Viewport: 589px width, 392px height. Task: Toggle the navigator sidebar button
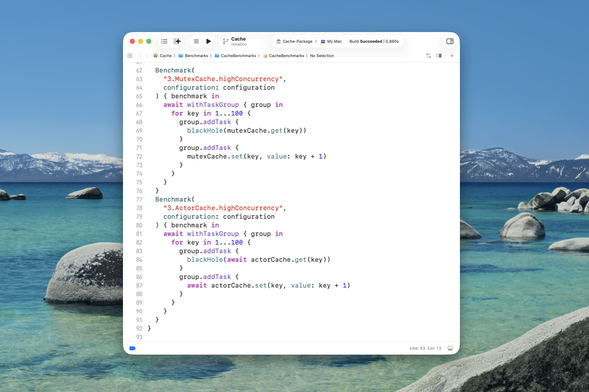[x=164, y=41]
